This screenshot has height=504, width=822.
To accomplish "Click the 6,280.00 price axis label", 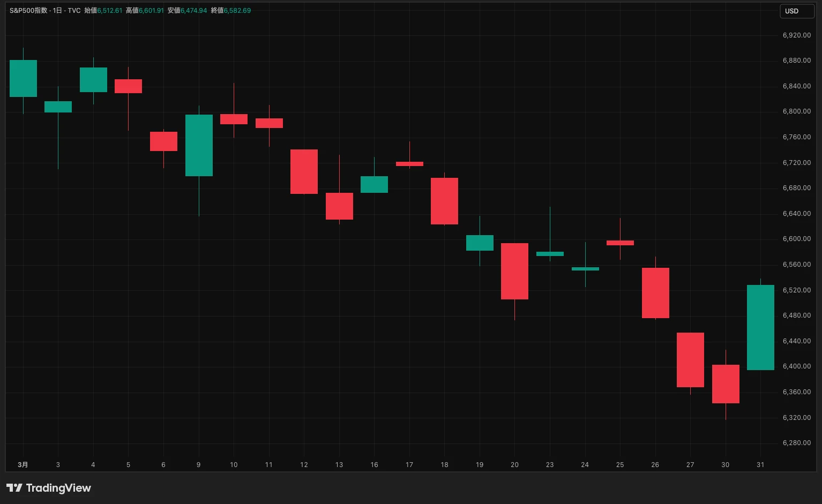I will [796, 443].
